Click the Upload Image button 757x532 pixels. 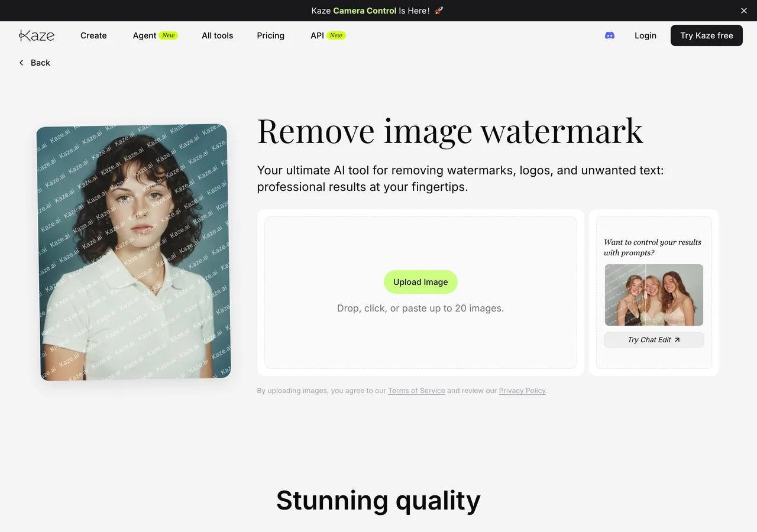(420, 282)
